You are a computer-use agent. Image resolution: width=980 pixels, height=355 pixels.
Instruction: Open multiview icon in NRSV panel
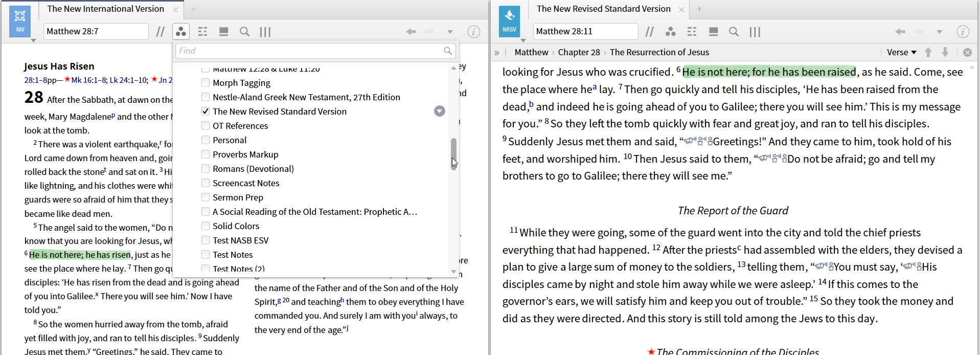tap(713, 32)
